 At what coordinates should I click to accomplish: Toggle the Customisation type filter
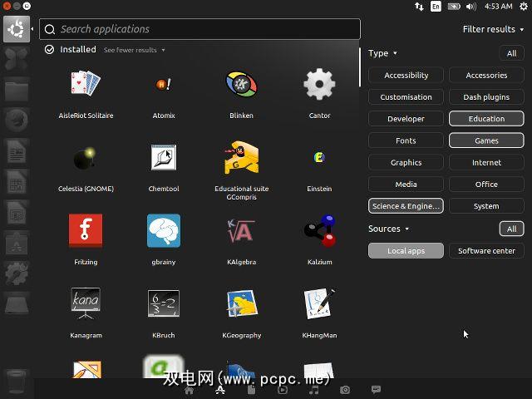406,97
